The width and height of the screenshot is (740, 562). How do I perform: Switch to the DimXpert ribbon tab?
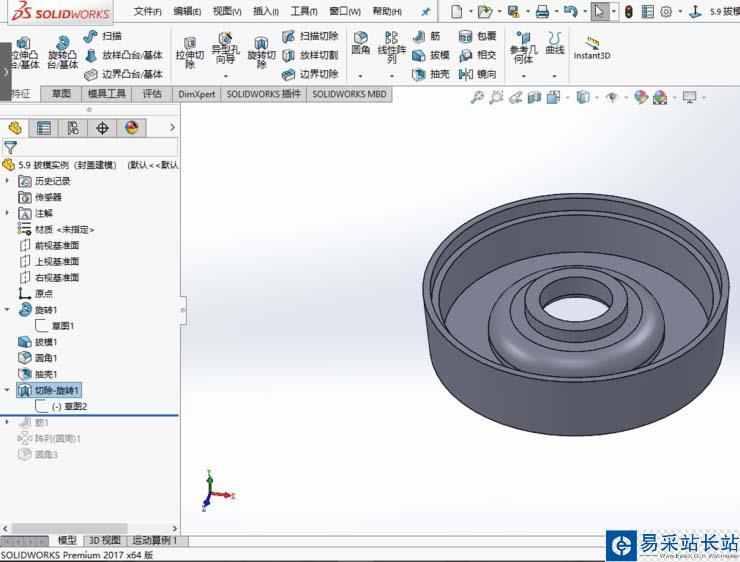tap(197, 94)
